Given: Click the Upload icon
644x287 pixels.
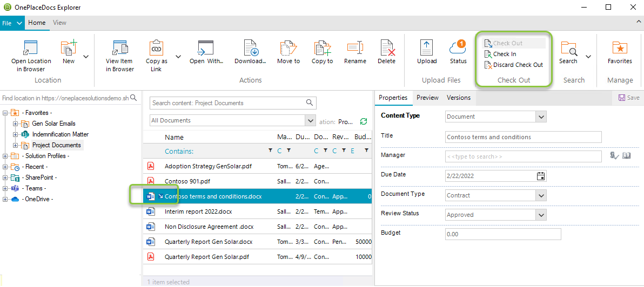Looking at the screenshot, I should [x=427, y=47].
